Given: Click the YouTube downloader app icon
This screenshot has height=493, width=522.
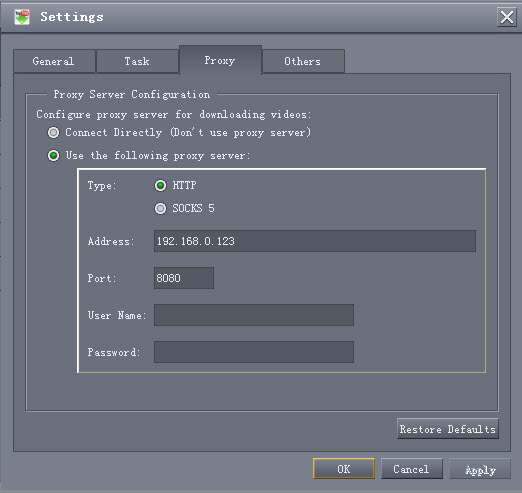Looking at the screenshot, I should point(22,17).
